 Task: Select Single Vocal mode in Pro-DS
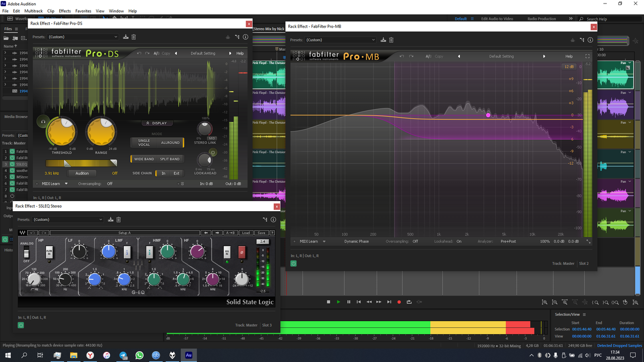coord(144,142)
